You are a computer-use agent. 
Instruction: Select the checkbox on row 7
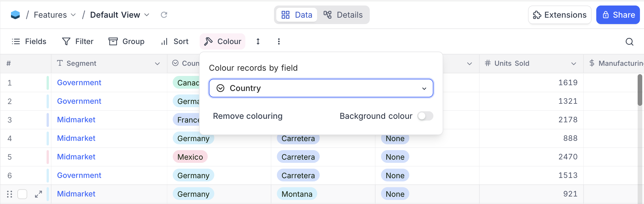click(x=22, y=194)
